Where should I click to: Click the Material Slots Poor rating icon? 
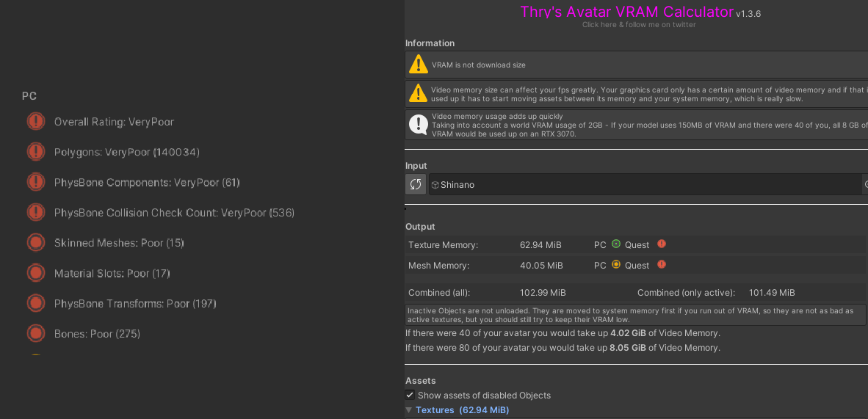[x=36, y=273]
